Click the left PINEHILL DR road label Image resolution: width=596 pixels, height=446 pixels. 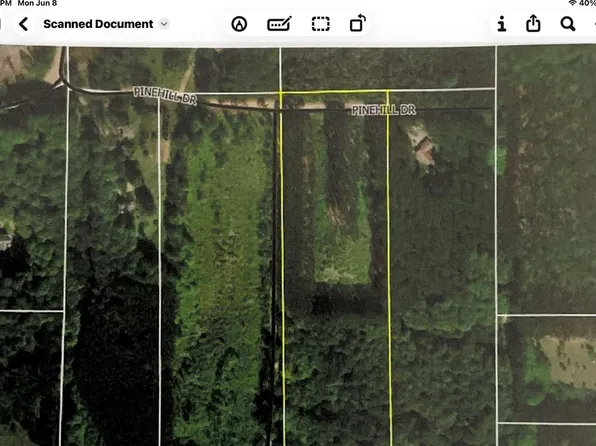click(165, 95)
